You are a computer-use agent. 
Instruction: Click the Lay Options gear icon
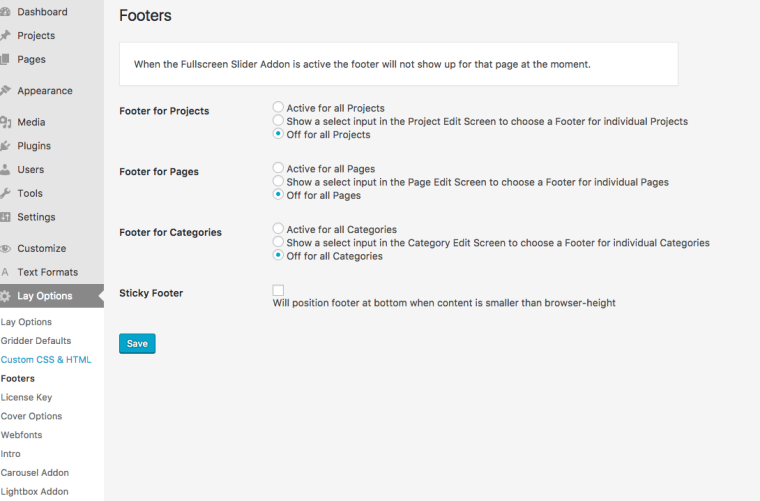coord(6,296)
